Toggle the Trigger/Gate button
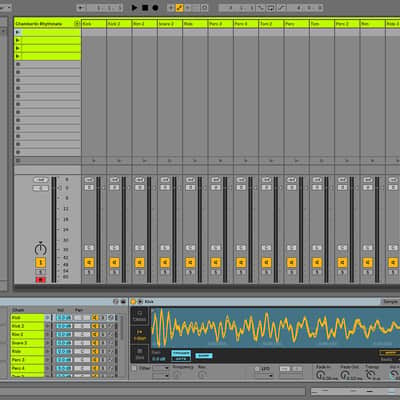The image size is (400, 400). coord(181,356)
